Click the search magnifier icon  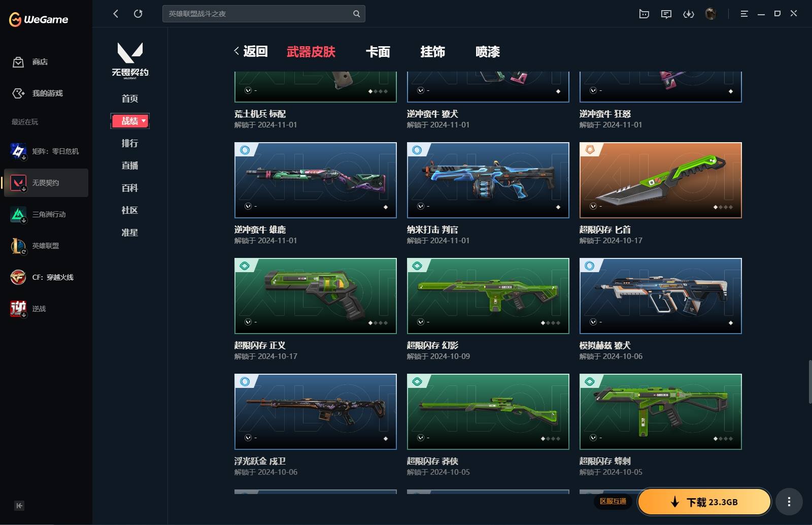tap(356, 14)
